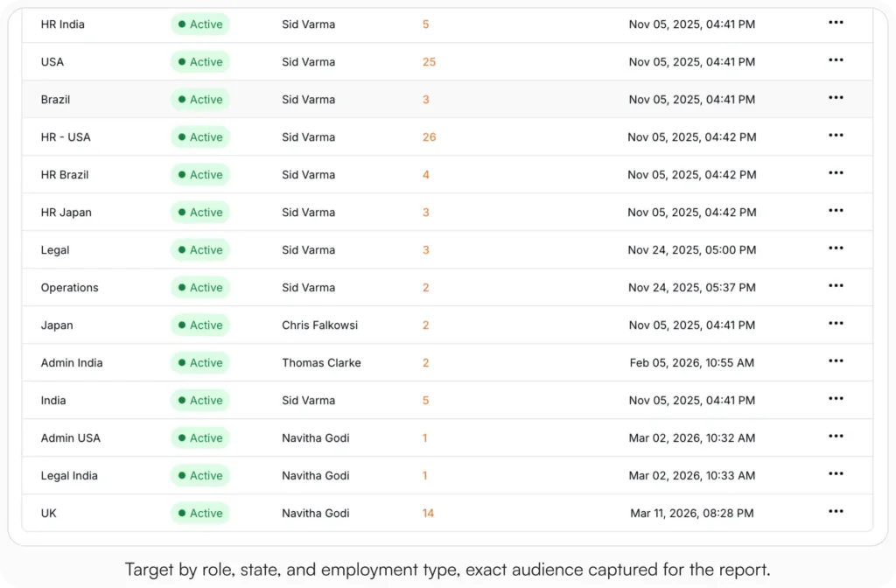Screen dimensions: 896x588
Task: Click date Mar 11, 2026, 08:28 PM
Action: tap(692, 513)
